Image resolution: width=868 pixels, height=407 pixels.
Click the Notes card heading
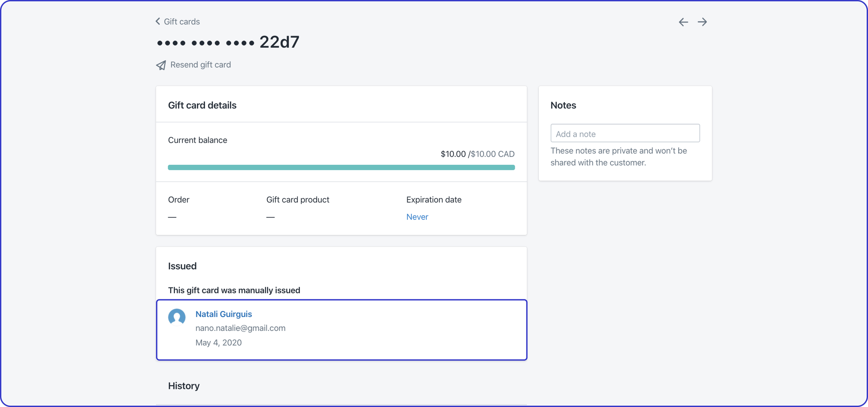(x=563, y=105)
